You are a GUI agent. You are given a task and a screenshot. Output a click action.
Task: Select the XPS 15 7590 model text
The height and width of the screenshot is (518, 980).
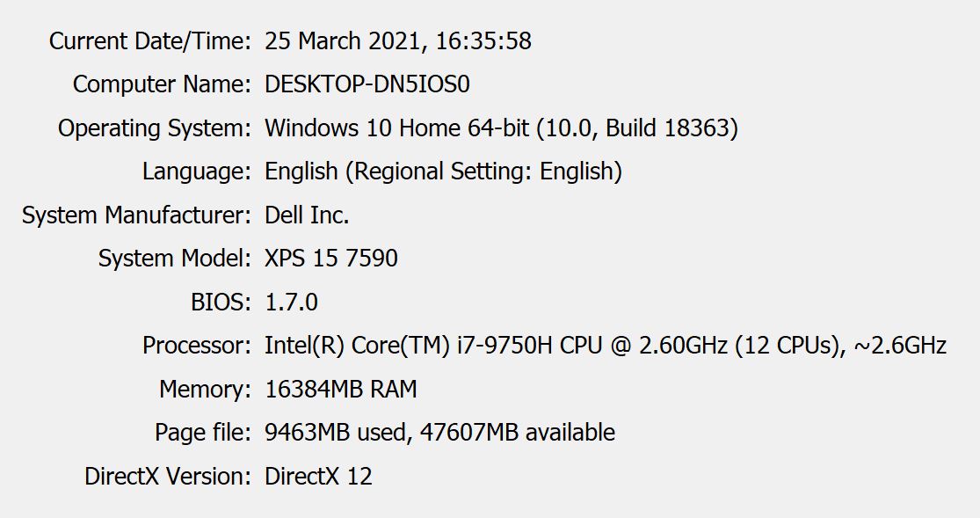click(x=331, y=259)
